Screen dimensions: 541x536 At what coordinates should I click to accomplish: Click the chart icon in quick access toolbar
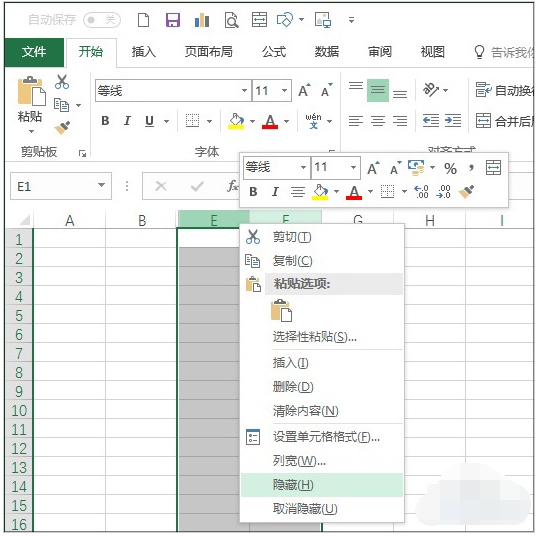pyautogui.click(x=202, y=20)
